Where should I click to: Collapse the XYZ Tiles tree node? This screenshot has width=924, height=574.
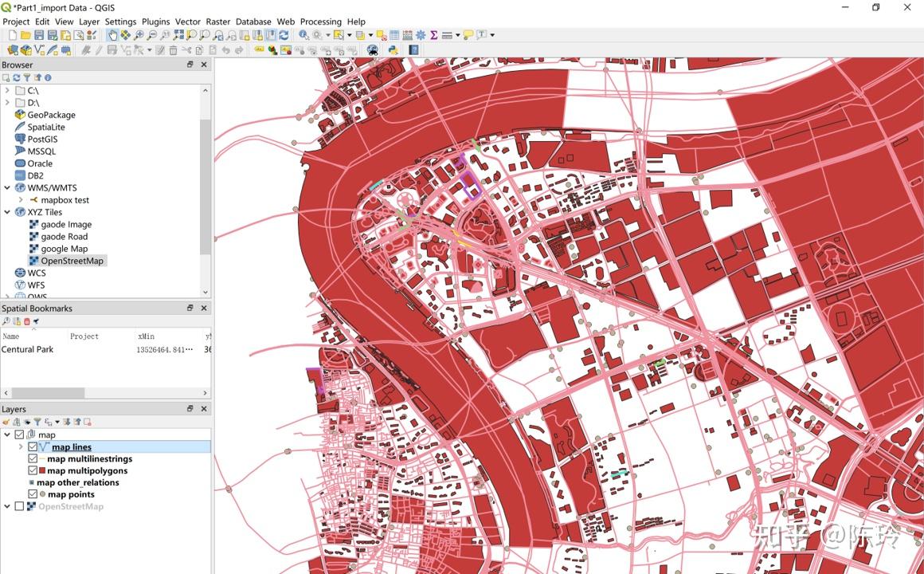[x=7, y=212]
